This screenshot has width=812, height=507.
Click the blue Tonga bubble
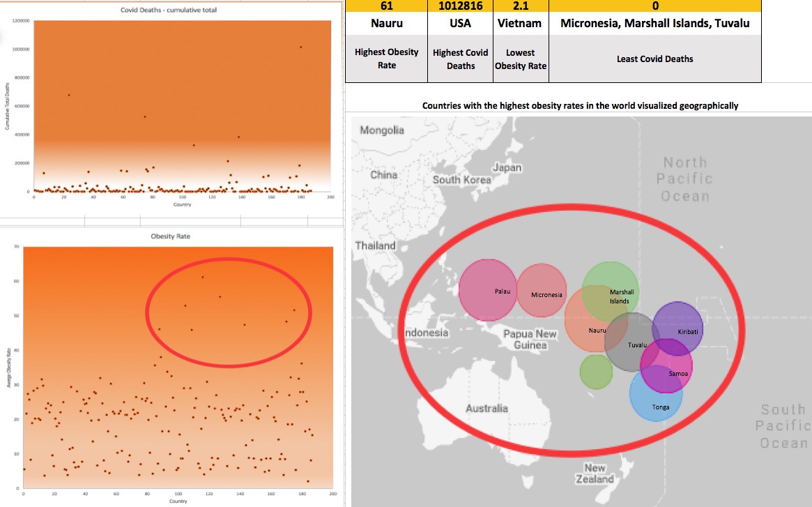655,396
